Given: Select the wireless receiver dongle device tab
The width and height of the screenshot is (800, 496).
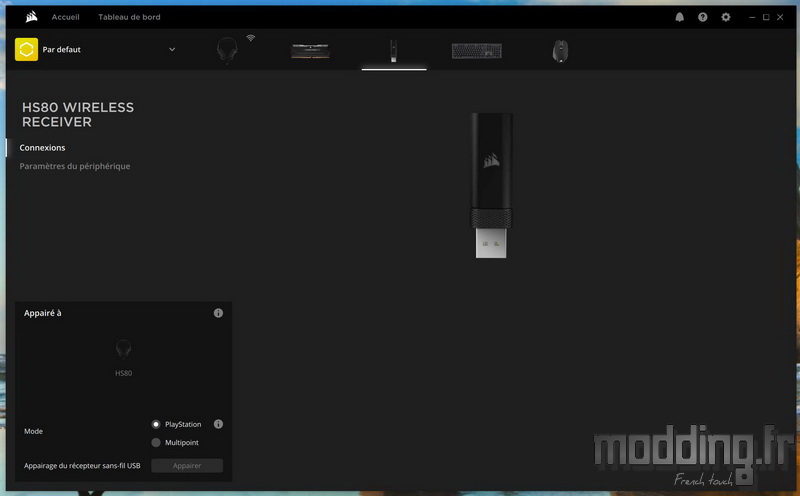Looking at the screenshot, I should [393, 51].
